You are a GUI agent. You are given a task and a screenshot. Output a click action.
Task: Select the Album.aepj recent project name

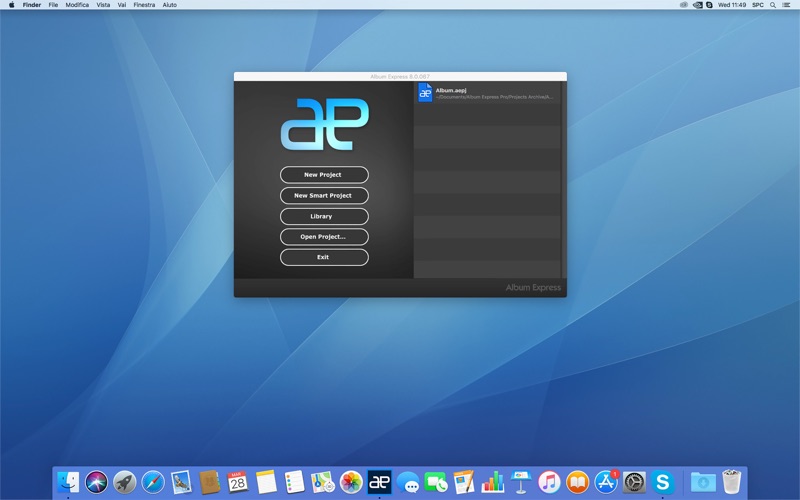pos(451,90)
